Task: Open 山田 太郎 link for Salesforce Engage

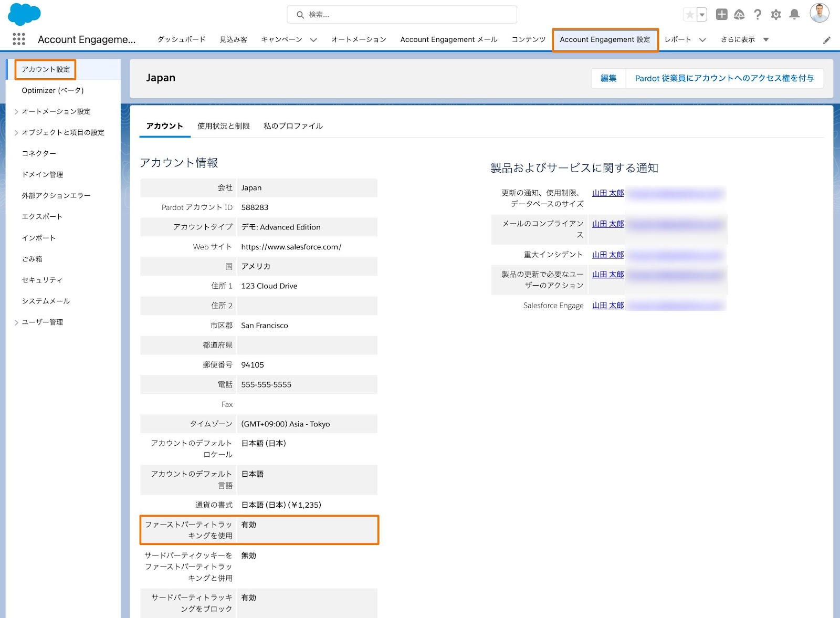Action: tap(608, 306)
